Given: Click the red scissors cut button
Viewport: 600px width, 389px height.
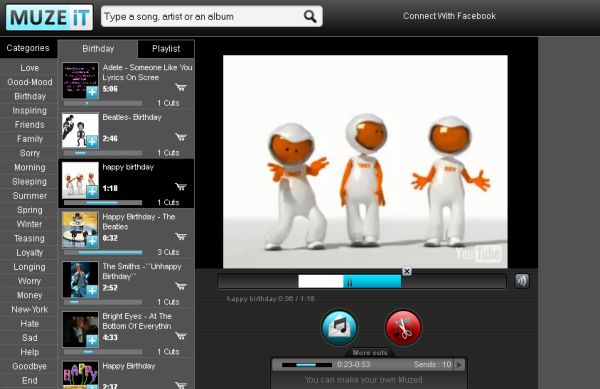Looking at the screenshot, I should pyautogui.click(x=403, y=328).
